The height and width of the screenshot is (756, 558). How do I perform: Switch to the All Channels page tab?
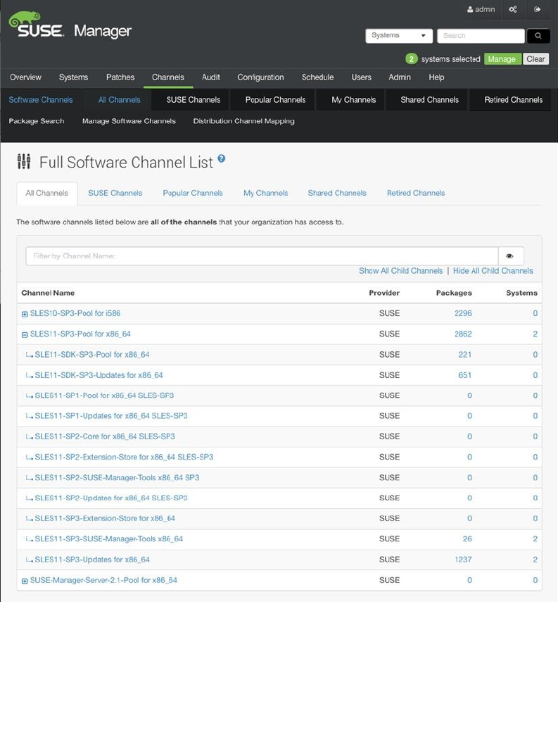(x=46, y=193)
